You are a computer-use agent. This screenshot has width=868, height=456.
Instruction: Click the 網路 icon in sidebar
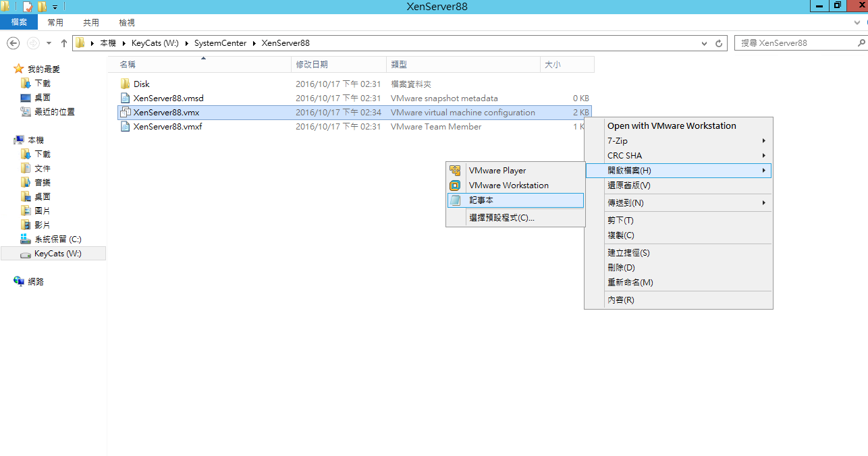click(19, 281)
